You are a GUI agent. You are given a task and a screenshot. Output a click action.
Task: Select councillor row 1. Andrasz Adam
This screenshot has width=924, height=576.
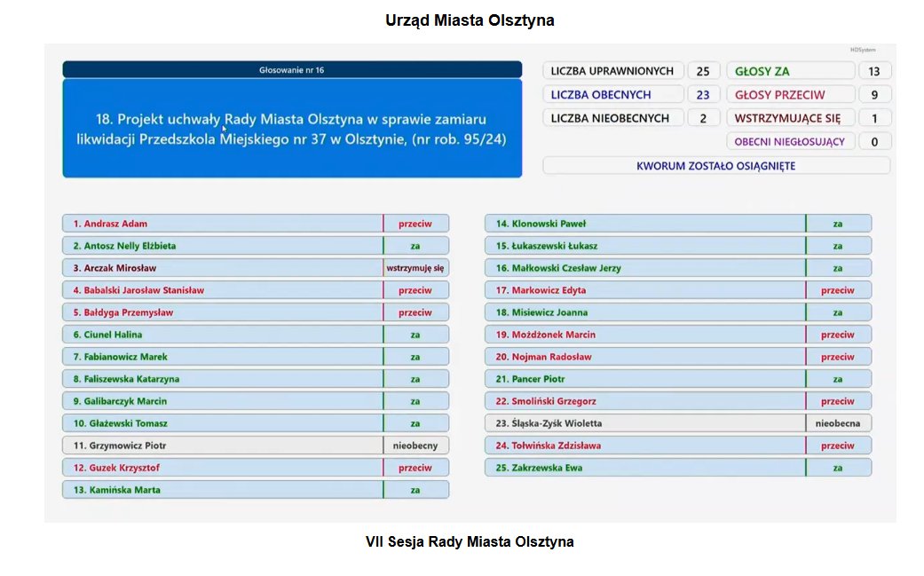(x=256, y=224)
